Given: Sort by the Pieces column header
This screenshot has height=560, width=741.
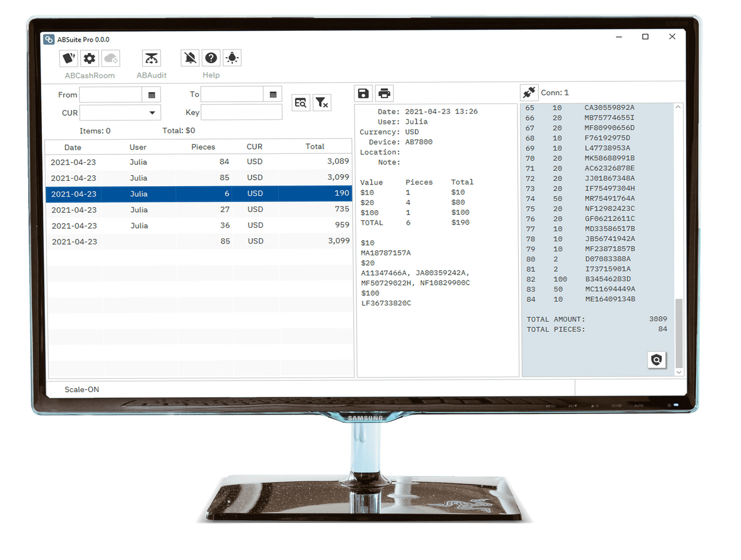Looking at the screenshot, I should point(203,147).
